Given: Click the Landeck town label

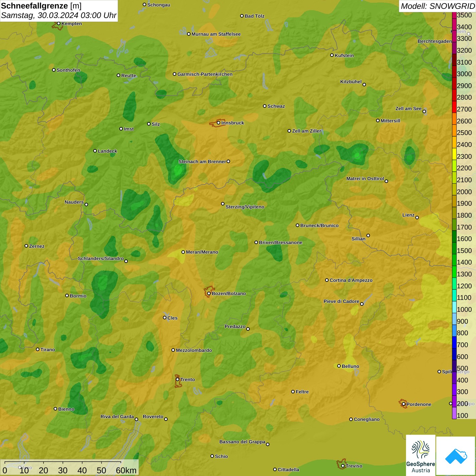Looking at the screenshot, I should (107, 151).
